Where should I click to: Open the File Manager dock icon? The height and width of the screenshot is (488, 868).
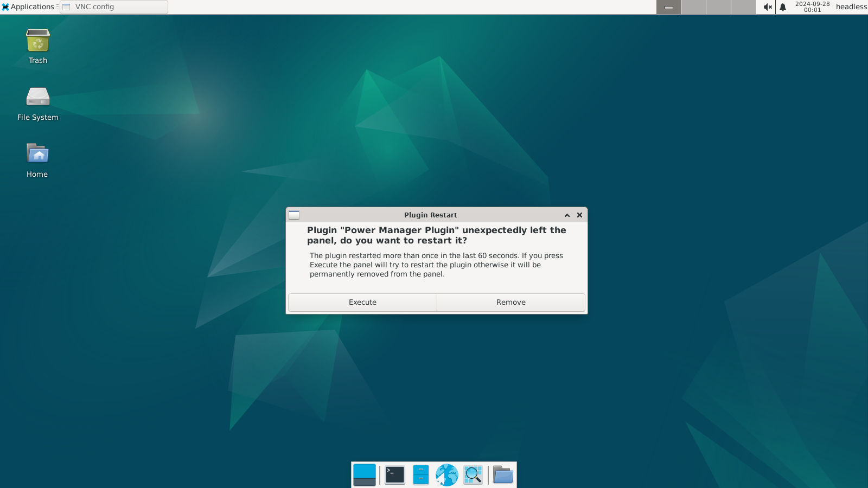(421, 475)
